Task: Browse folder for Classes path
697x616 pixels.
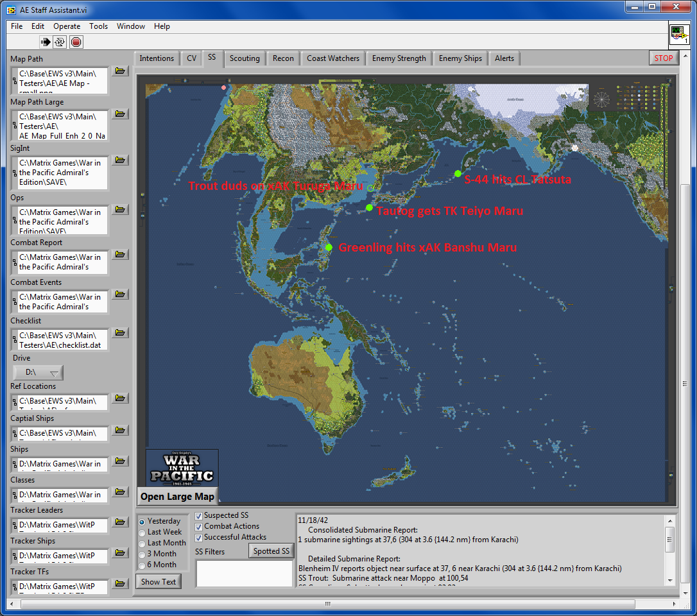Action: coord(120,492)
